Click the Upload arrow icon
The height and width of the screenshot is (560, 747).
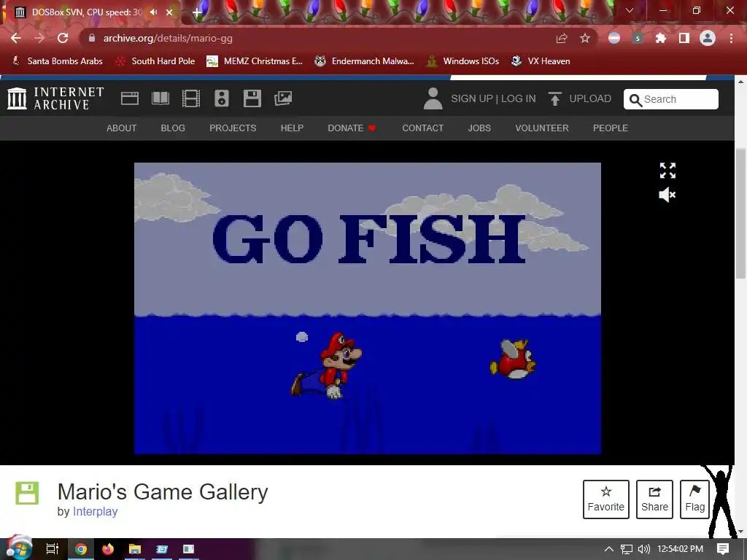pyautogui.click(x=554, y=98)
